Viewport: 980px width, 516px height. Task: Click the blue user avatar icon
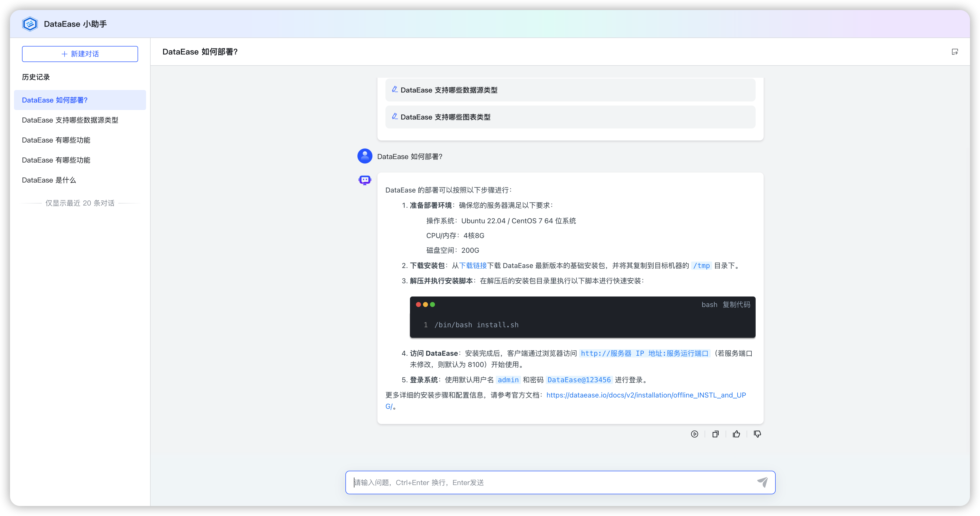point(364,156)
